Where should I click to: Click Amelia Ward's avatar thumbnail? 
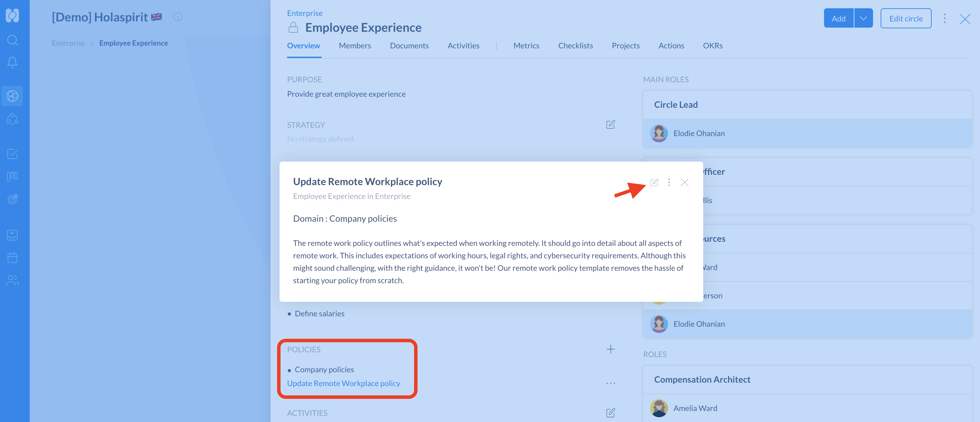[x=659, y=408]
